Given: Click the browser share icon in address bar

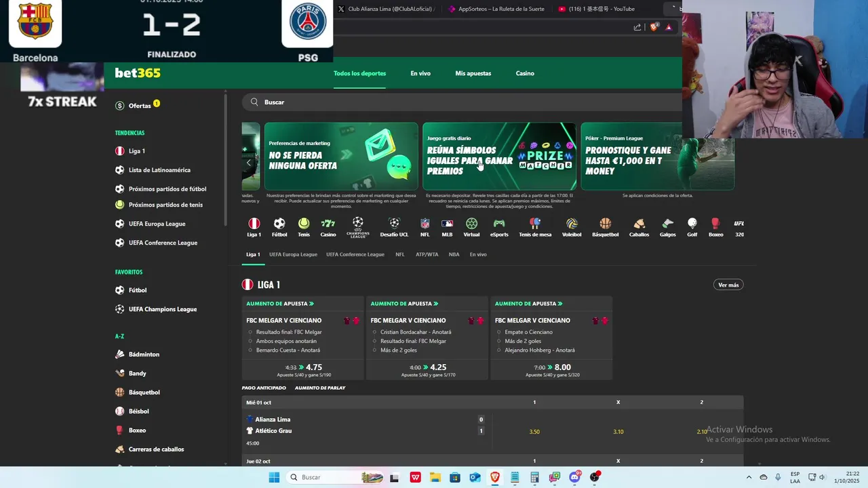Looking at the screenshot, I should point(637,27).
